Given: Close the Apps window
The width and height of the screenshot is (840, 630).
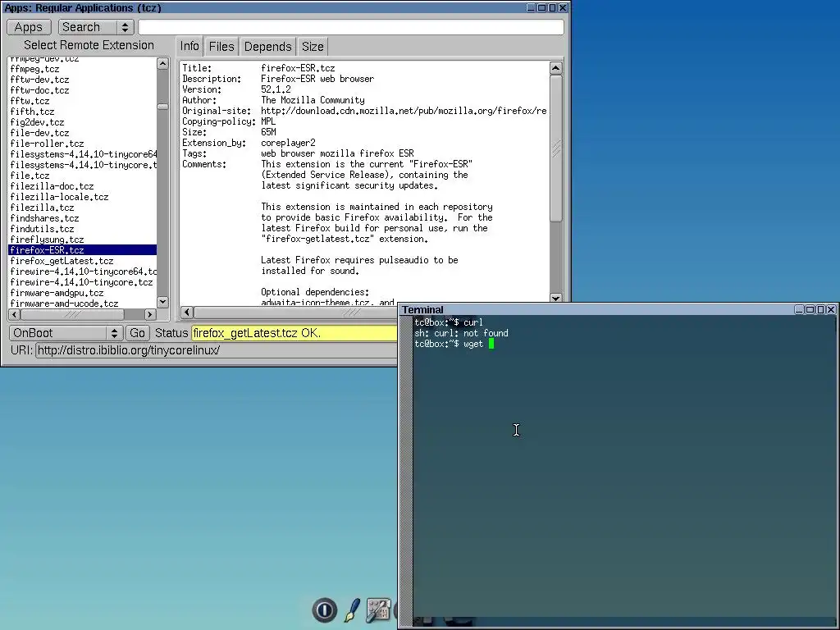Looking at the screenshot, I should tap(563, 7).
